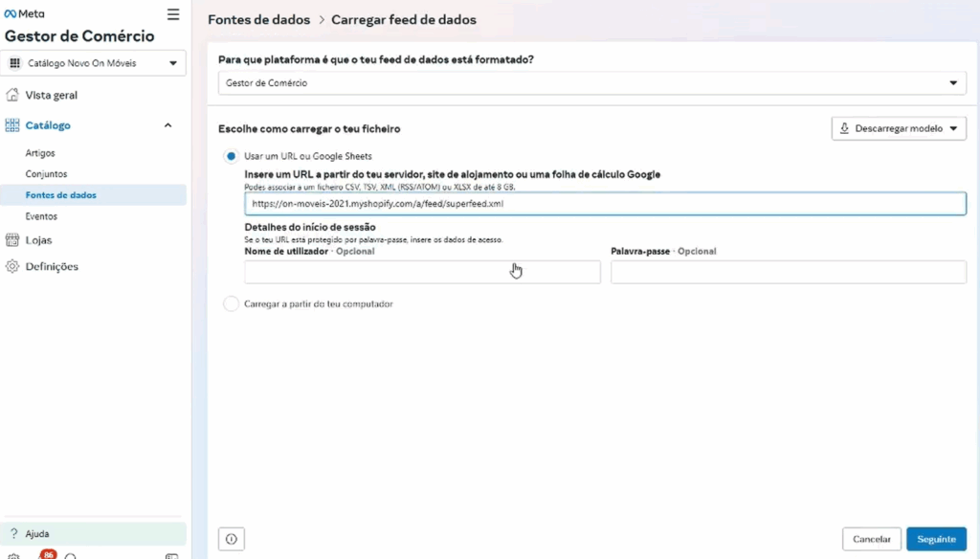Open the platform dropdown showing 'Gestor de Comércio'

click(x=592, y=83)
